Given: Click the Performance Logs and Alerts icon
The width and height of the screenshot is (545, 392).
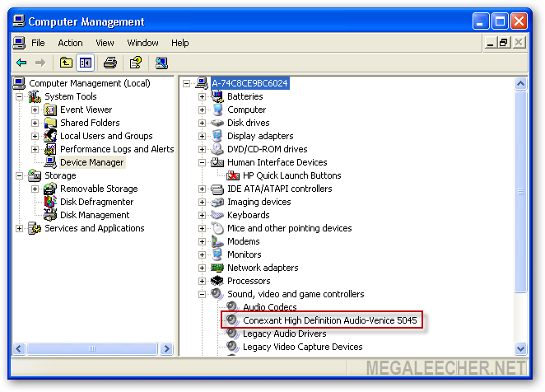Looking at the screenshot, I should [50, 149].
